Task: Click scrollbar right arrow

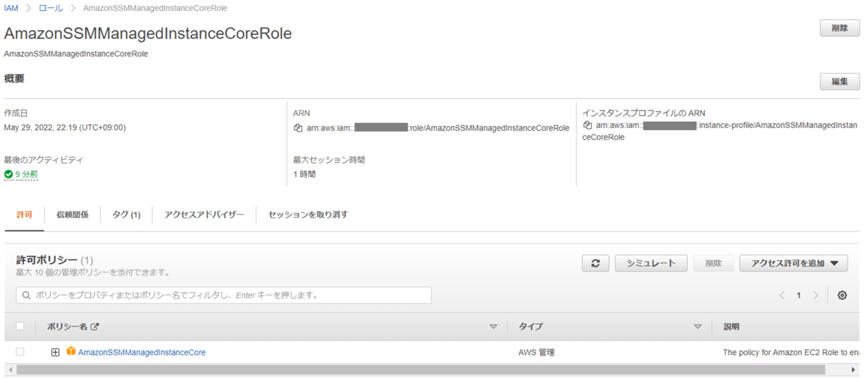Action: (x=855, y=370)
